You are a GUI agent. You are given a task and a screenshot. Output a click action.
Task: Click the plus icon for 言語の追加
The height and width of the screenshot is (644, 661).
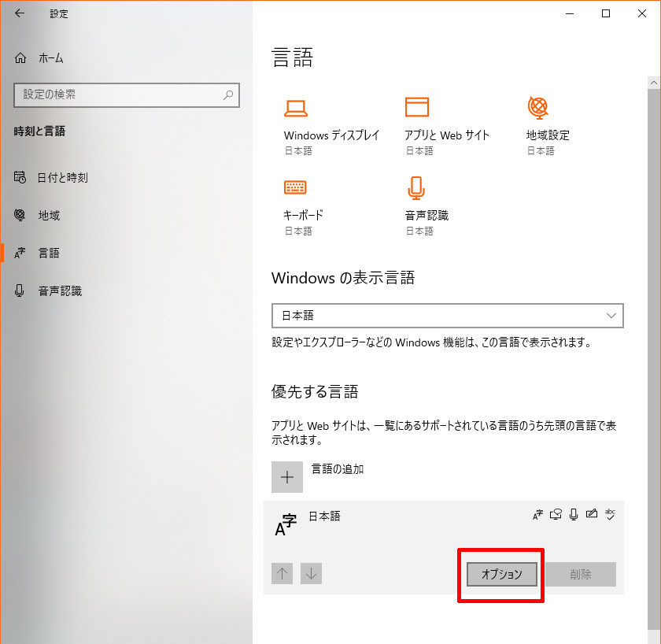click(287, 477)
